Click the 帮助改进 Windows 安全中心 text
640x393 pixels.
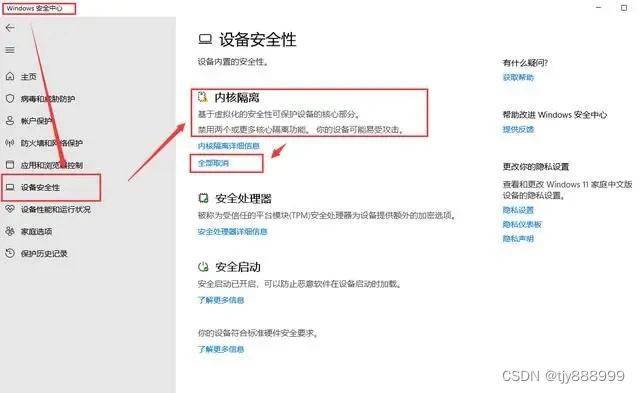tap(555, 115)
